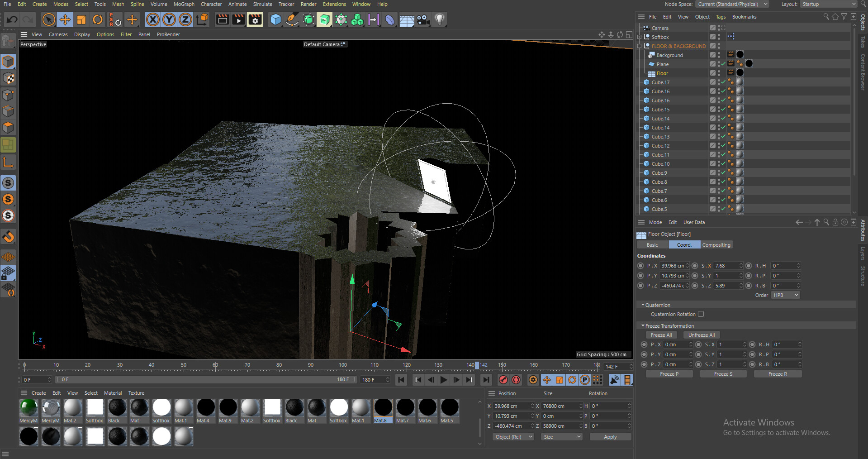The width and height of the screenshot is (868, 459).
Task: Click the Record Active Objects button
Action: [x=503, y=380]
